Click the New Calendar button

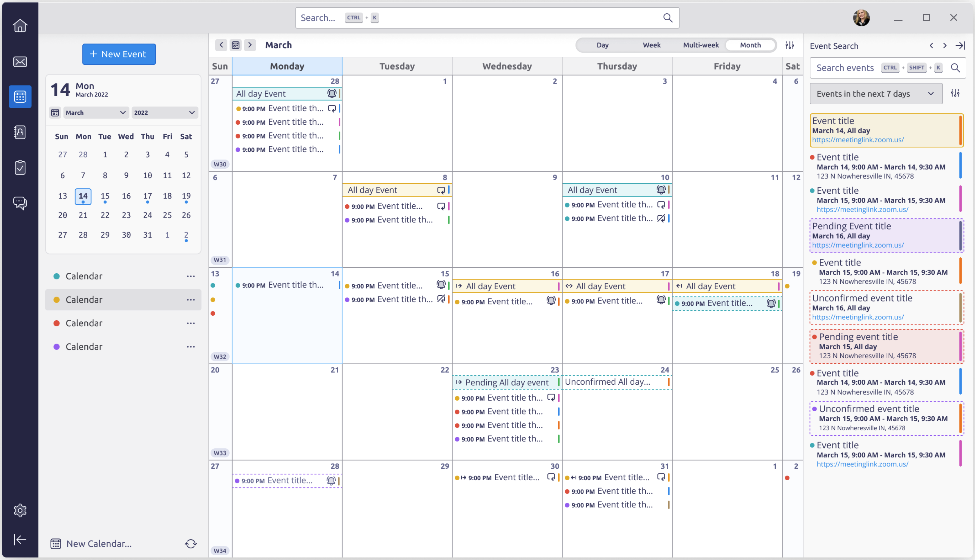click(x=98, y=543)
